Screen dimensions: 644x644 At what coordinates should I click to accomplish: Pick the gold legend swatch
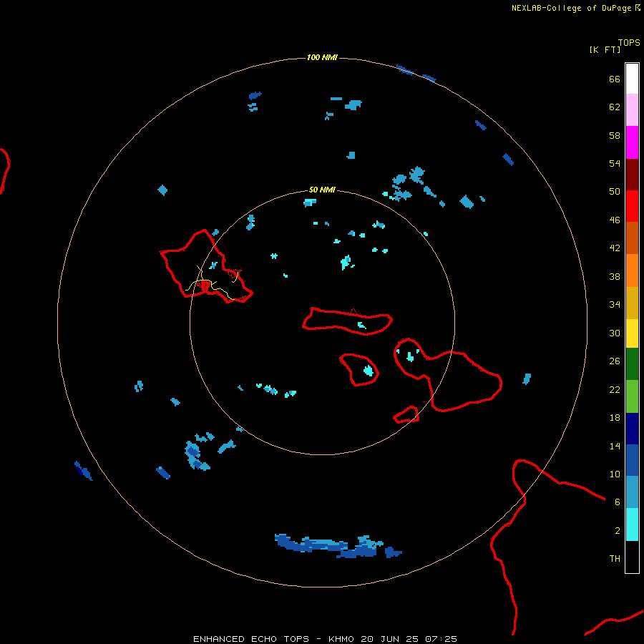tap(632, 302)
